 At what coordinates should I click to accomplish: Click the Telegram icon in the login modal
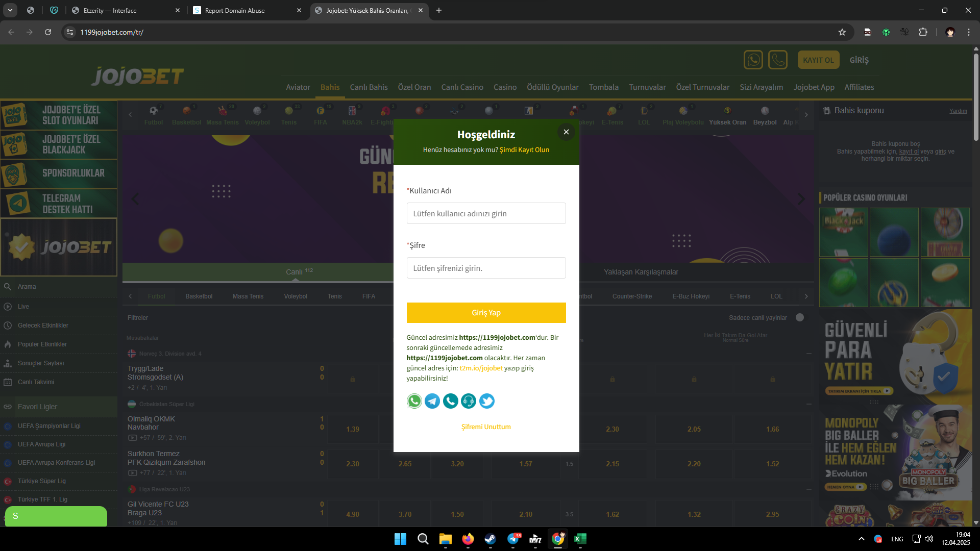click(432, 401)
